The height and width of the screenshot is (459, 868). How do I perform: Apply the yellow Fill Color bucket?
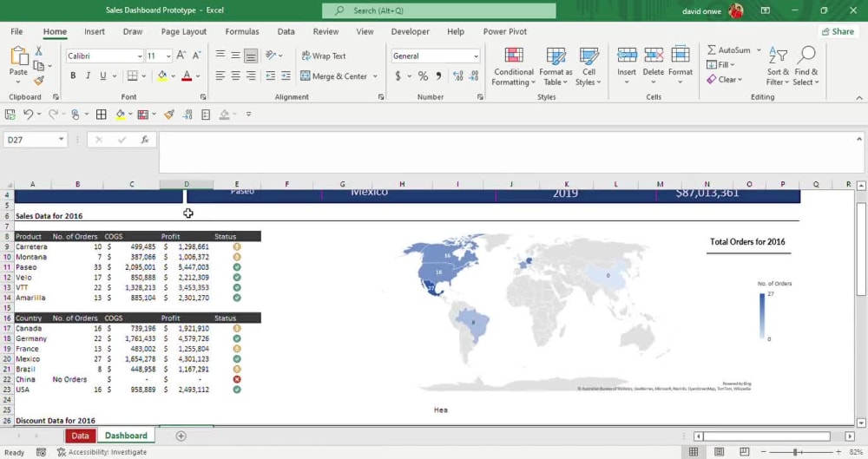[x=162, y=75]
